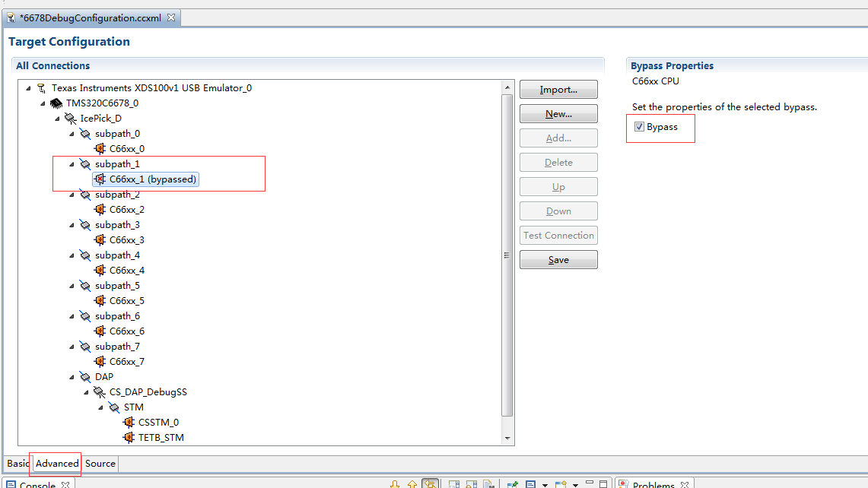Screen dimensions: 868x488
Task: Select the C66xx_0 CPU icon
Action: (x=100, y=148)
